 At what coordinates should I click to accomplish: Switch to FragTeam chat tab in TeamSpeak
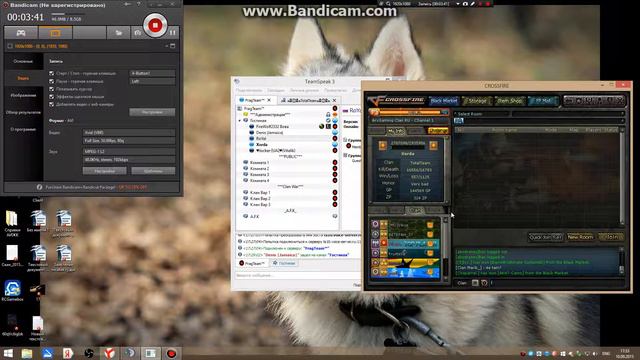tap(252, 263)
